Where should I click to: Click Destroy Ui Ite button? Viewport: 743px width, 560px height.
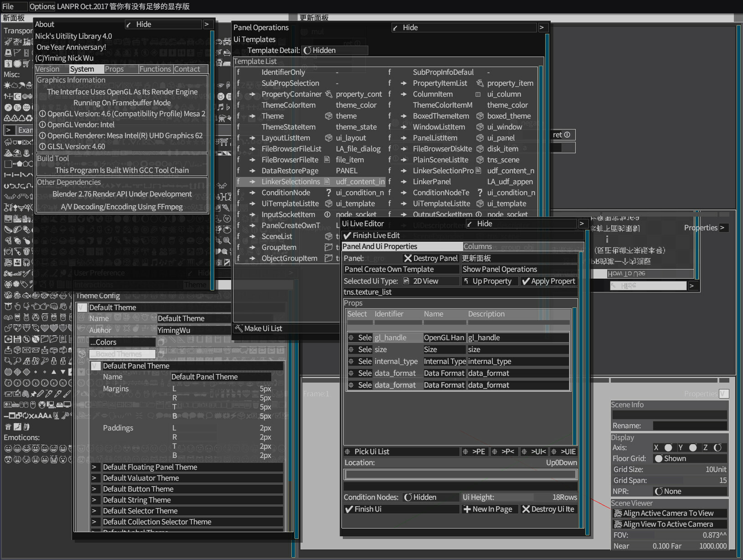(548, 509)
